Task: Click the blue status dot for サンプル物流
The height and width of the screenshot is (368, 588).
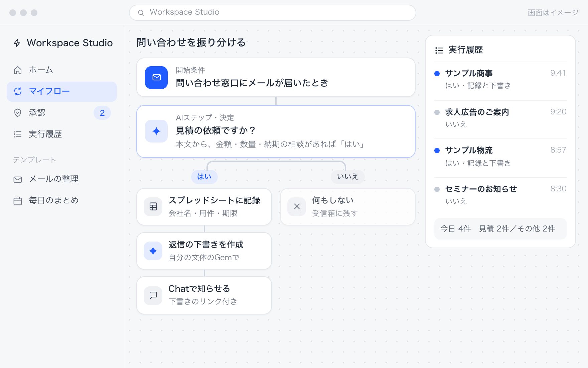Action: coord(437,151)
